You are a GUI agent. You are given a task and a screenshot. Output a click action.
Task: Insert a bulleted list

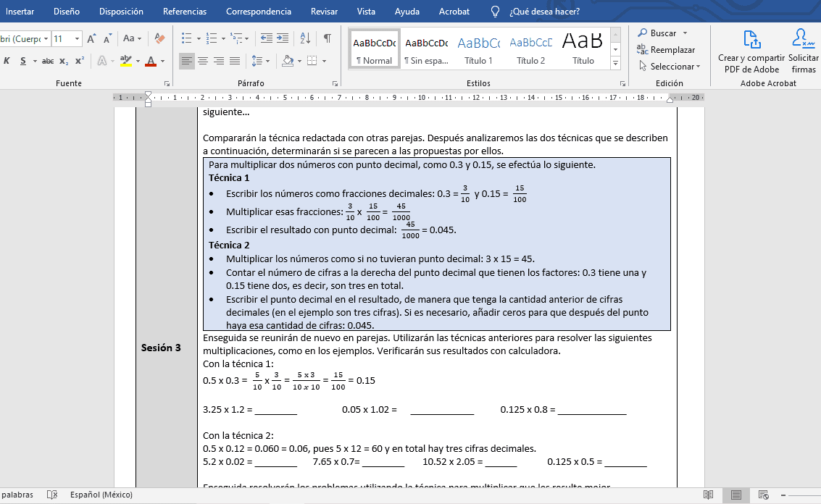(186, 38)
